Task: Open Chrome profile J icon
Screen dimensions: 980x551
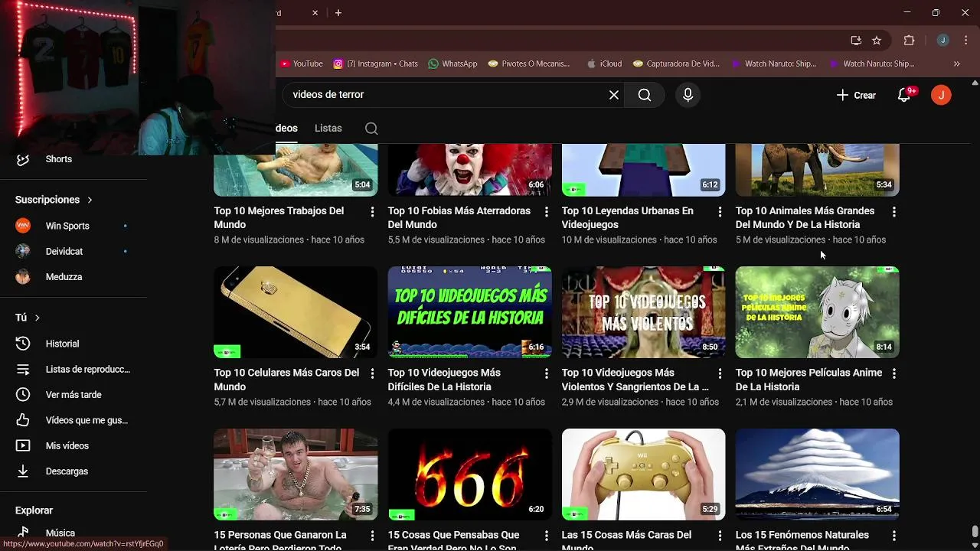Action: [942, 41]
